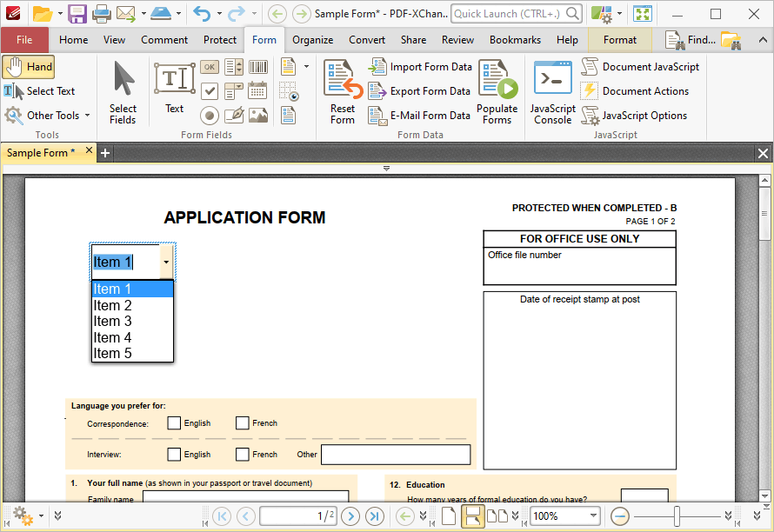Activate Select Text tool

click(39, 90)
